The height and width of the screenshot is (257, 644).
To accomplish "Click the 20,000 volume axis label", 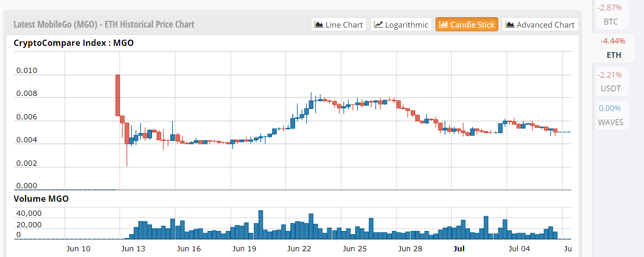I will pos(29,225).
